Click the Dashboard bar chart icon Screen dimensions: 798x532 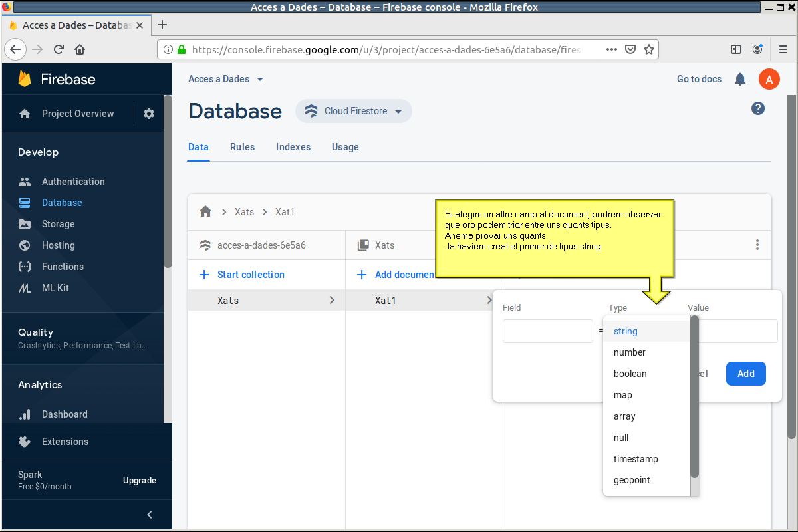(25, 414)
